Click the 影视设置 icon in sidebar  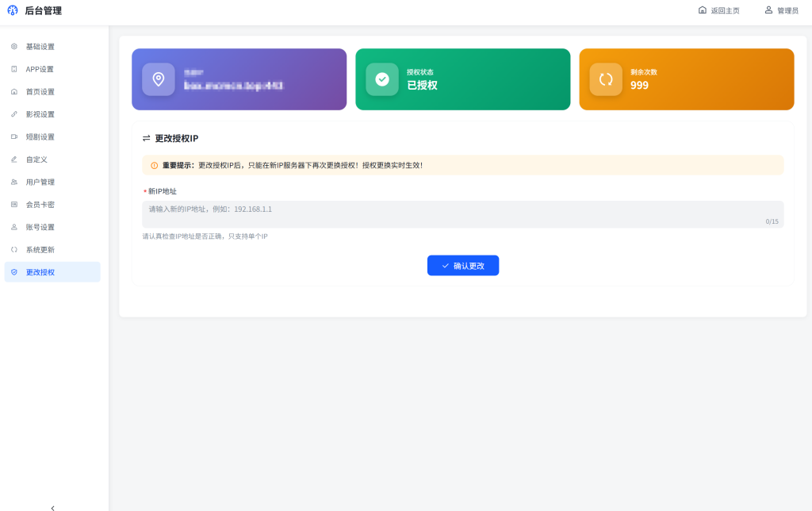14,114
